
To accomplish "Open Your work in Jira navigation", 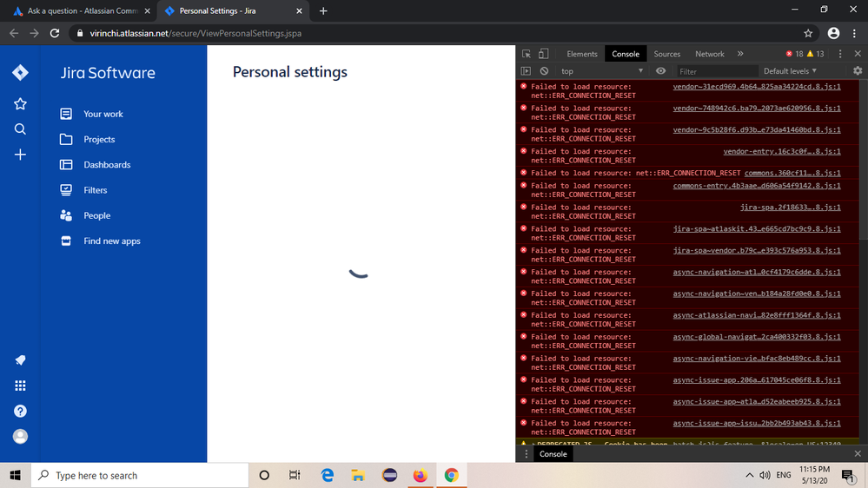I will coord(103,114).
